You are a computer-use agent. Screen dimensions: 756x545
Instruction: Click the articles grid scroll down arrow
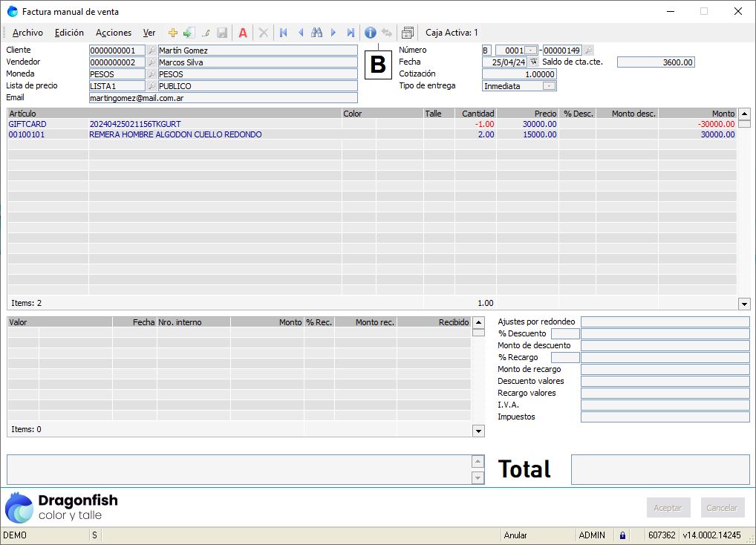coord(744,304)
